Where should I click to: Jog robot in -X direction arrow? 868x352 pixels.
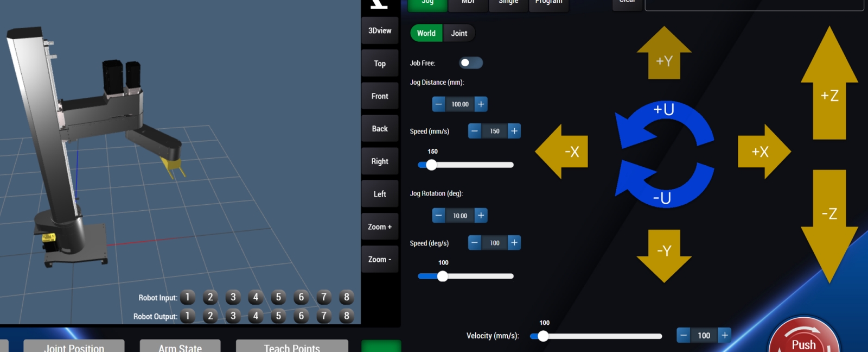click(561, 152)
